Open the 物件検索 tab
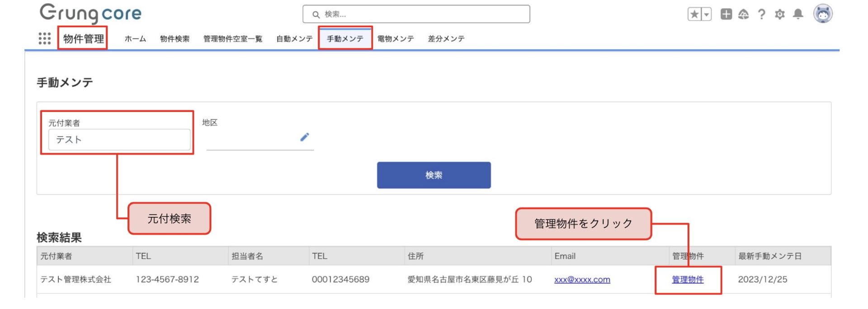Screen dimensions: 868x309 point(175,39)
